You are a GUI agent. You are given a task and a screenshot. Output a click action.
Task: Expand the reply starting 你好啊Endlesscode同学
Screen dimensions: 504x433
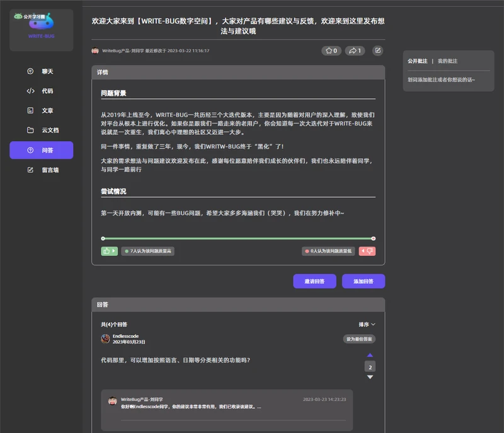(x=191, y=407)
